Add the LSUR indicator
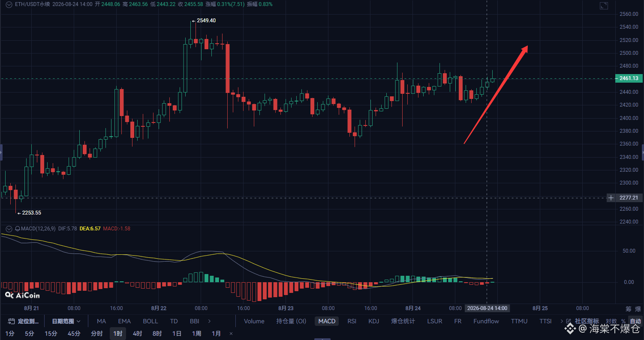 pos(435,321)
